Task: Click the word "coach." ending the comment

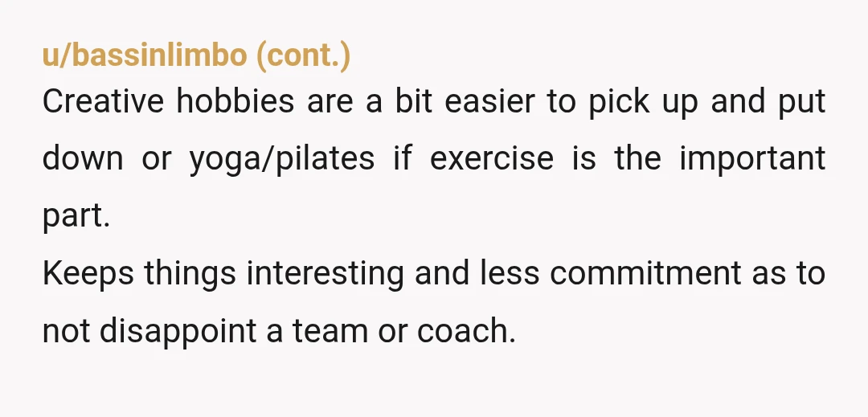Action: [466, 332]
